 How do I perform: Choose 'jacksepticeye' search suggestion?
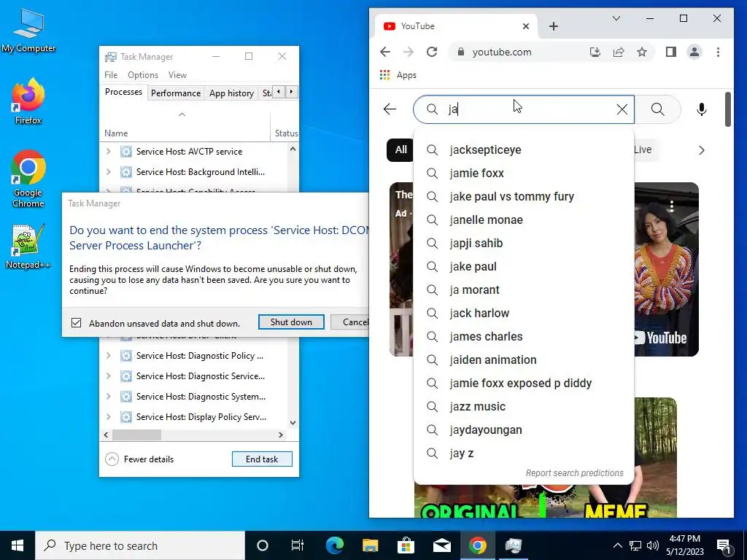[524, 150]
